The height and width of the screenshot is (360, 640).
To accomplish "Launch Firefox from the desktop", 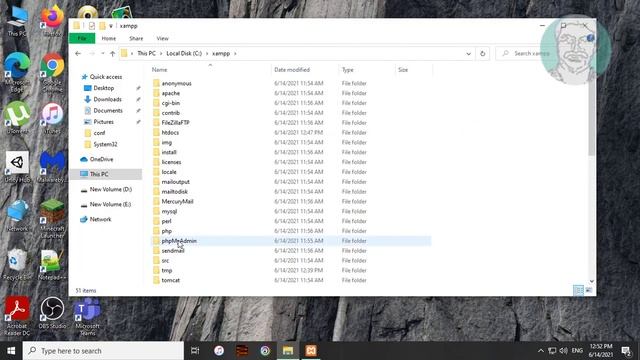I will tap(52, 21).
